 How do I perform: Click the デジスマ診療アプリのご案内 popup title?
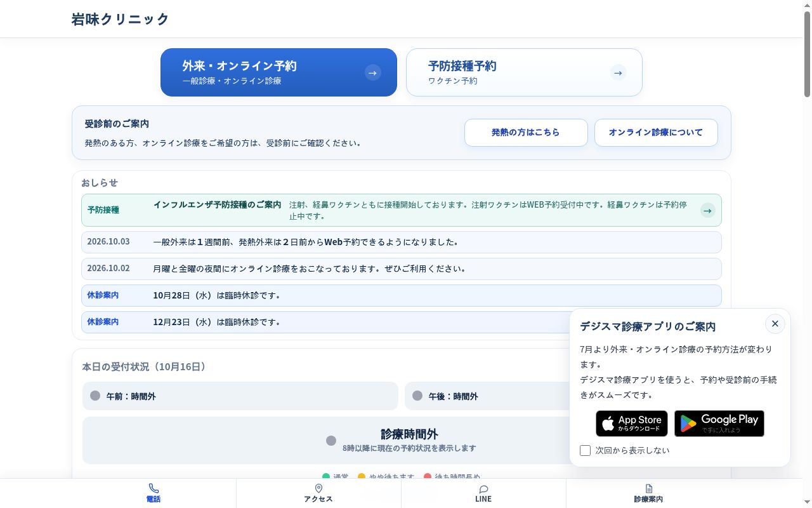tap(648, 326)
